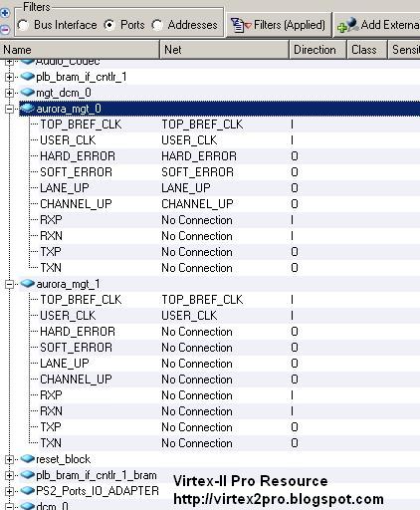Click the aurora_mgt_1 chip icon
The width and height of the screenshot is (420, 510).
(28, 284)
